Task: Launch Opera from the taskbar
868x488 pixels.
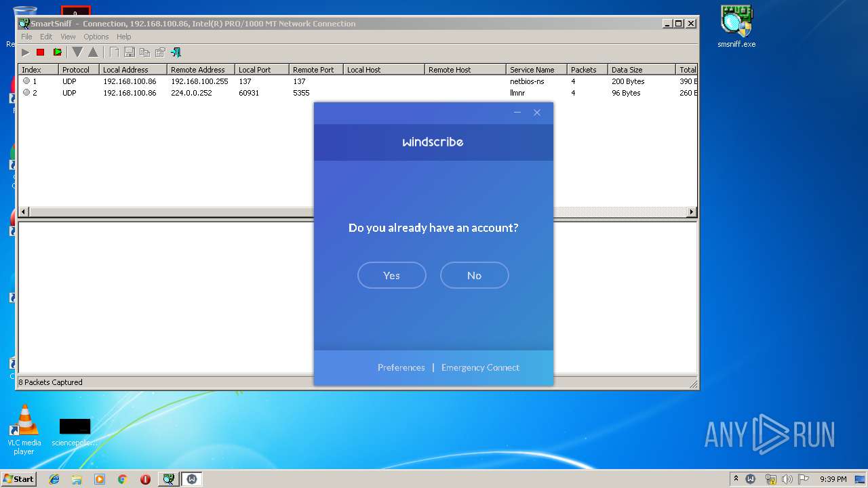Action: tap(145, 479)
